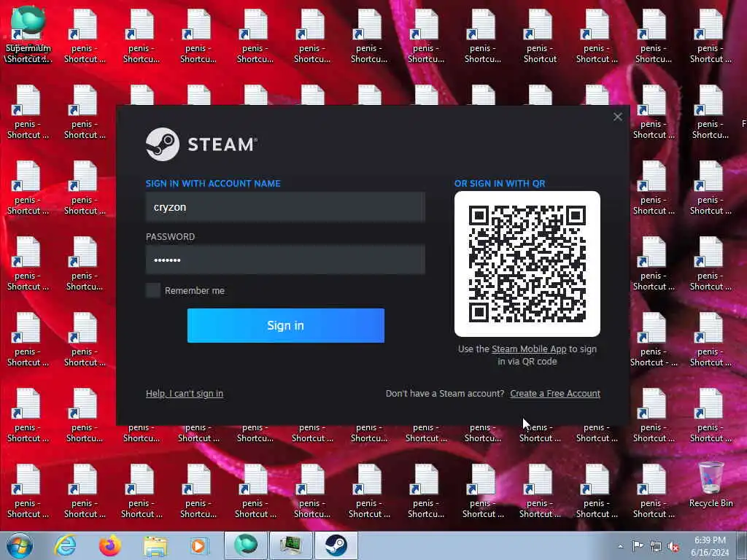The width and height of the screenshot is (747, 560).
Task: Switch to the green monitor taskbar app
Action: coord(291,545)
